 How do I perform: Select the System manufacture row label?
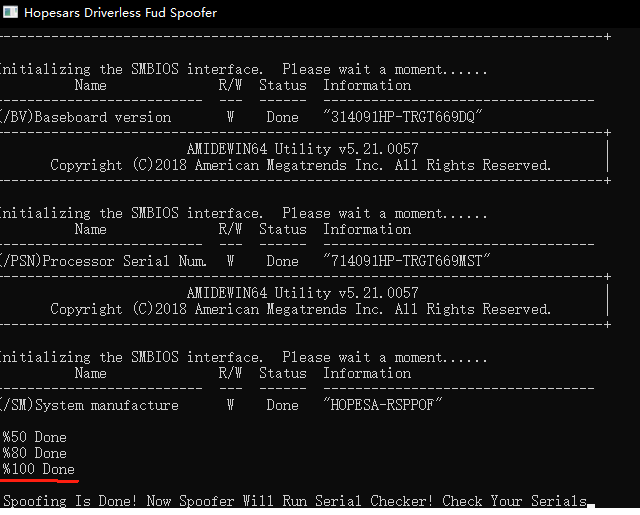(x=90, y=405)
